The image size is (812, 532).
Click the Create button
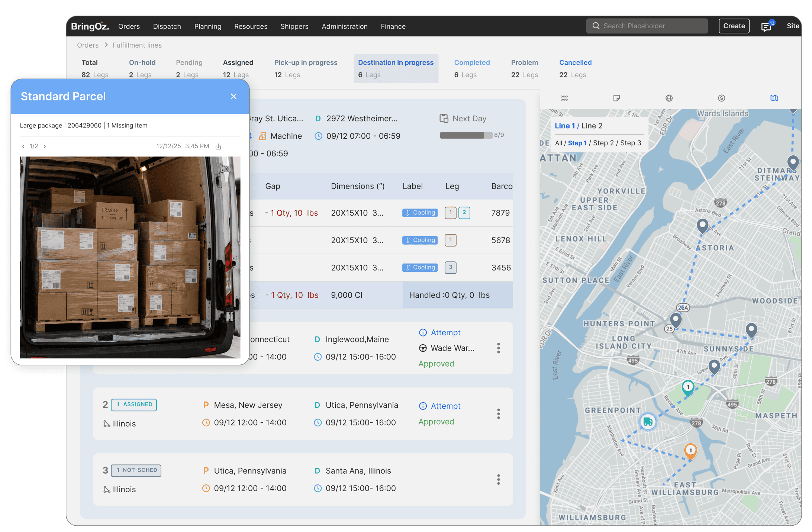(734, 26)
